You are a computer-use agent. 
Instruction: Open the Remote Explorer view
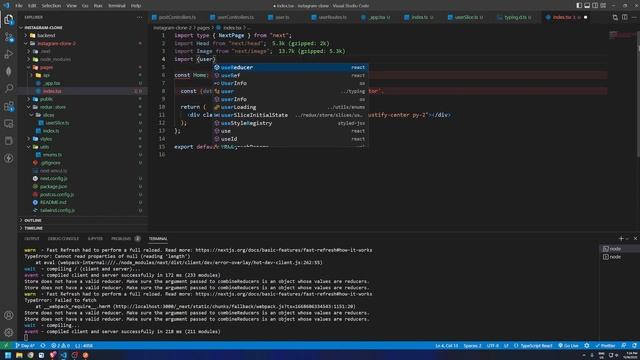[x=9, y=124]
